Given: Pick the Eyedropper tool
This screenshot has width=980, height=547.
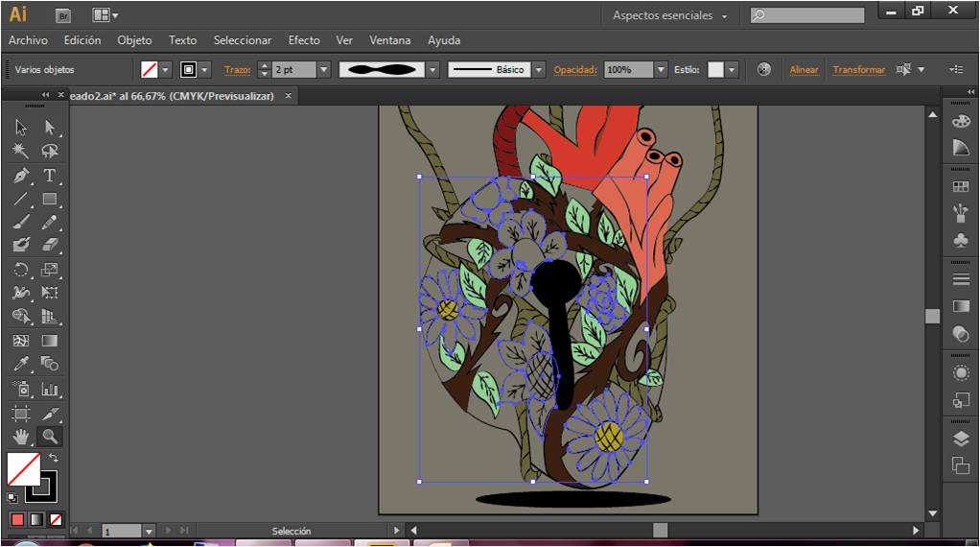Looking at the screenshot, I should point(21,365).
